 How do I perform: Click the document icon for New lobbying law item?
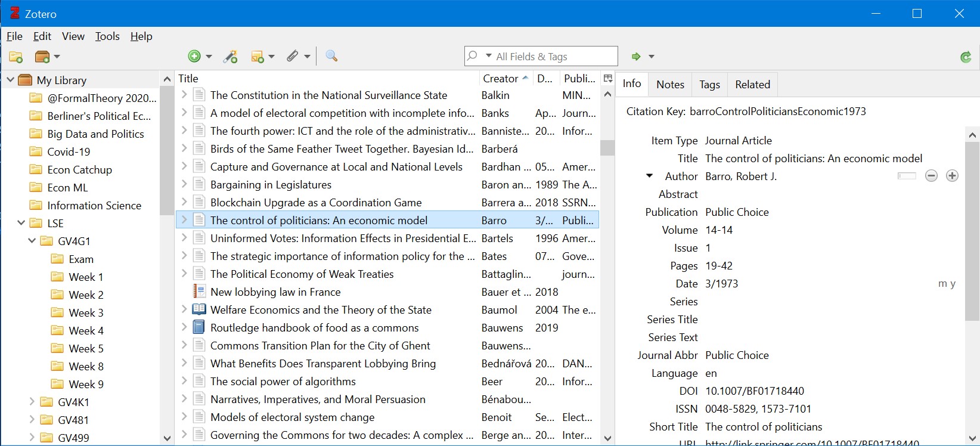[199, 292]
